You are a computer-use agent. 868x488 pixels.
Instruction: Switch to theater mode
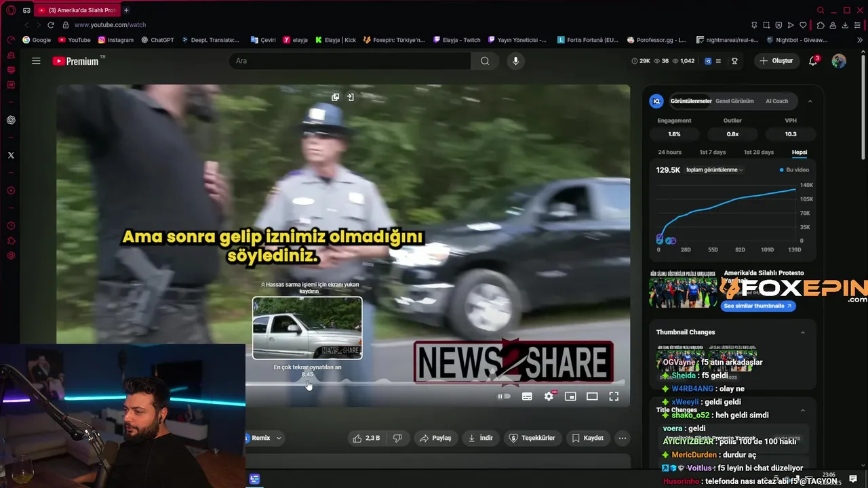pos(592,396)
